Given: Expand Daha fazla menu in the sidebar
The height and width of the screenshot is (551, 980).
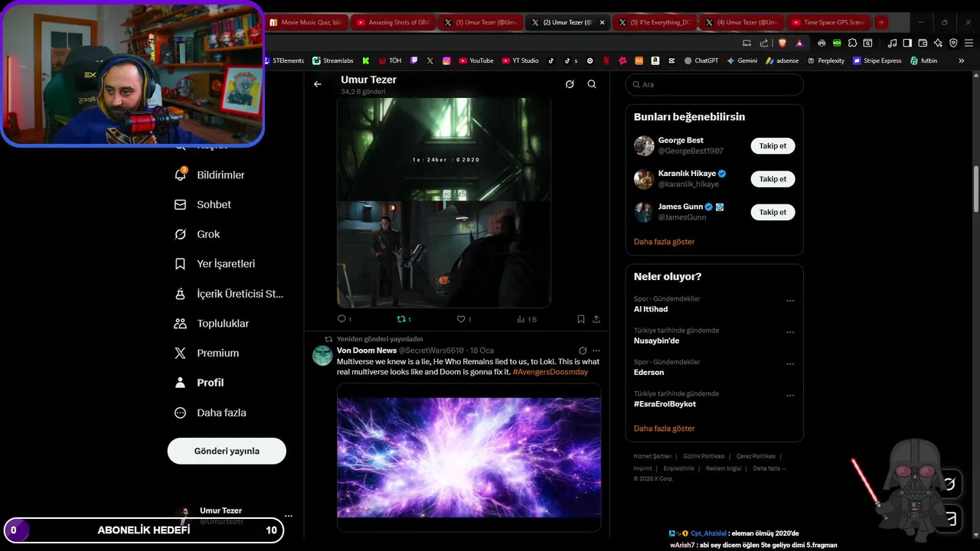Looking at the screenshot, I should (x=211, y=412).
